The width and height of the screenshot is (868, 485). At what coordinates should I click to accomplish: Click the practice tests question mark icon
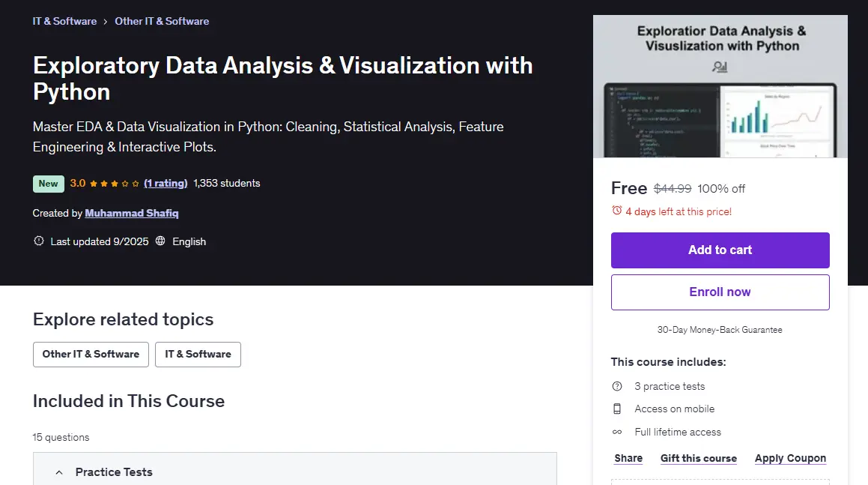pyautogui.click(x=617, y=386)
